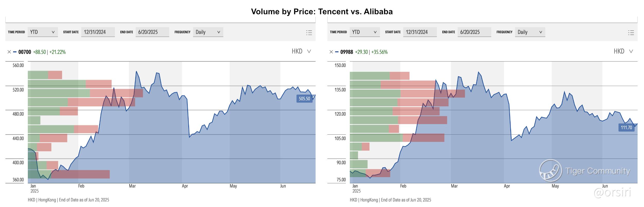Click Alibaba start date field 12/31/2024
644x207 pixels.
point(420,32)
